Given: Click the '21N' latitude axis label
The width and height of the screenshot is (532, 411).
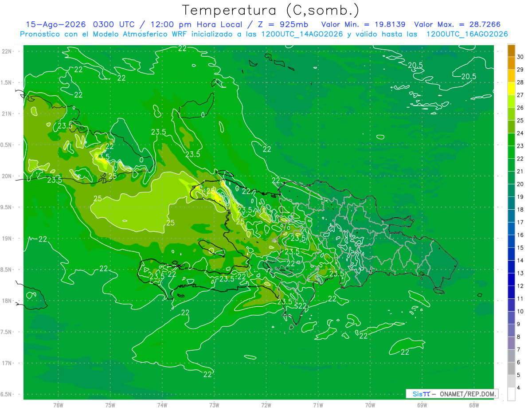Looking at the screenshot, I should point(6,114).
